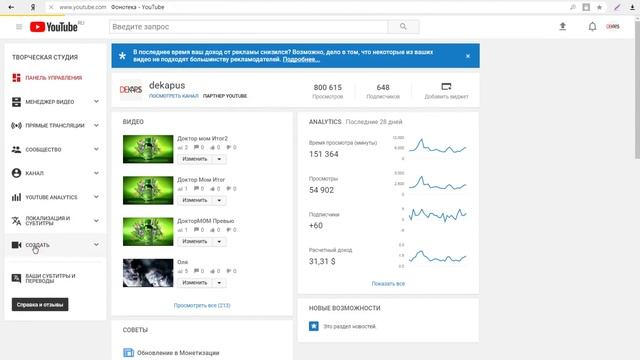Click the channel person icon
Viewport: 640px width, 360px height.
16,173
